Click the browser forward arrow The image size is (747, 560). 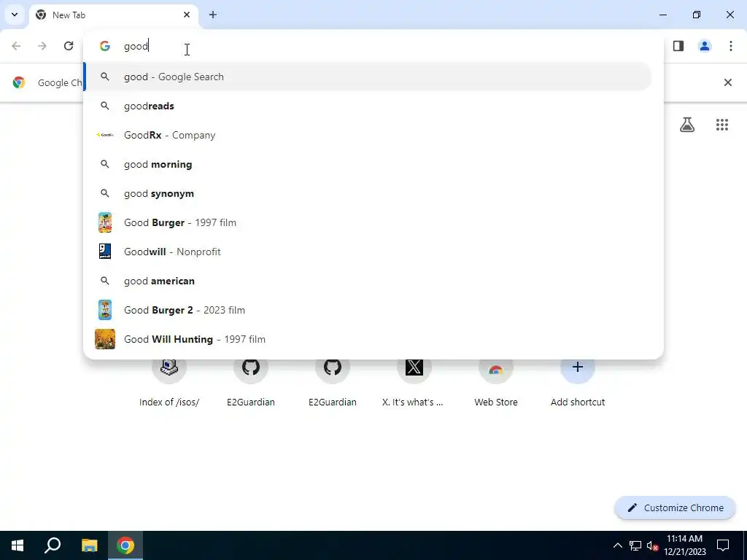pos(42,46)
